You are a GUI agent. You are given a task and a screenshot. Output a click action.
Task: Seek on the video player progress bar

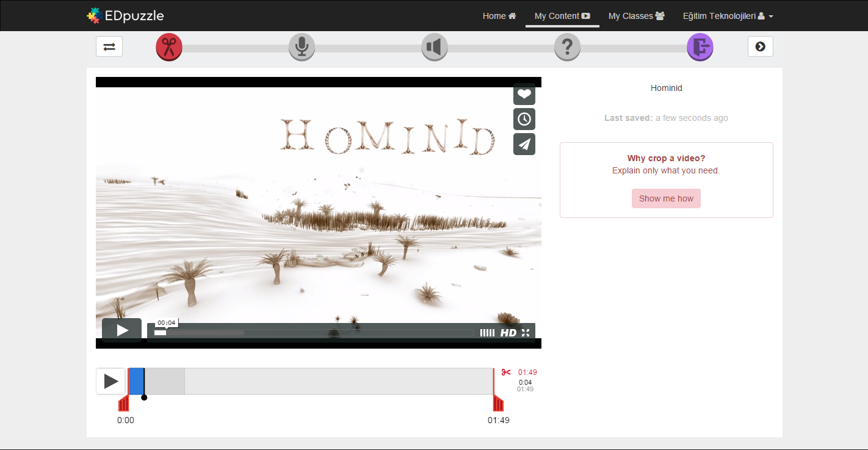pyautogui.click(x=313, y=333)
